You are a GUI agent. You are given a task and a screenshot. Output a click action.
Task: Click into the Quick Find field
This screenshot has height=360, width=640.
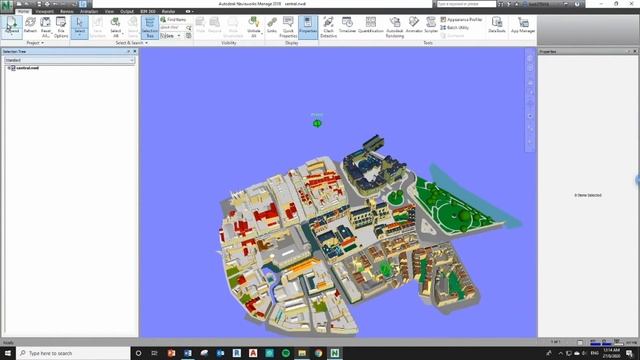click(x=173, y=27)
